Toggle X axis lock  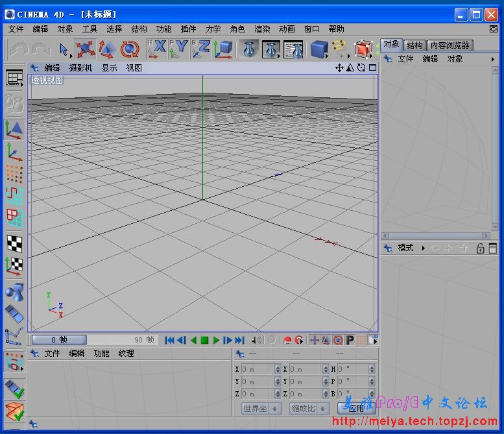click(x=156, y=49)
